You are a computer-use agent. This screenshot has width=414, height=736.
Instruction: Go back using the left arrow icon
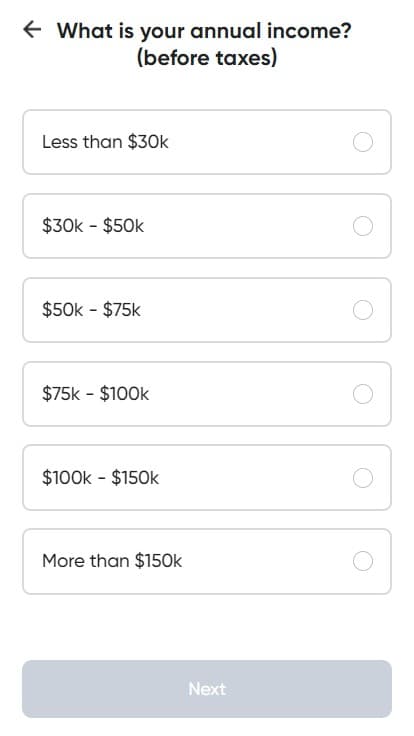[32, 30]
